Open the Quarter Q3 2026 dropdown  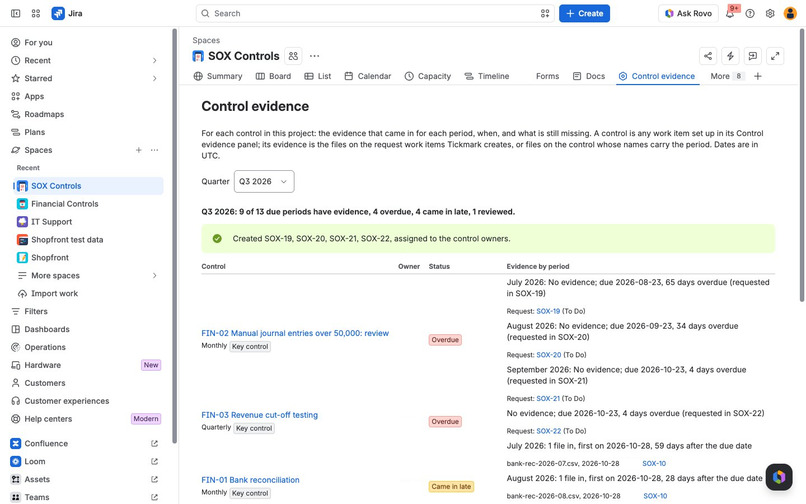tap(264, 182)
